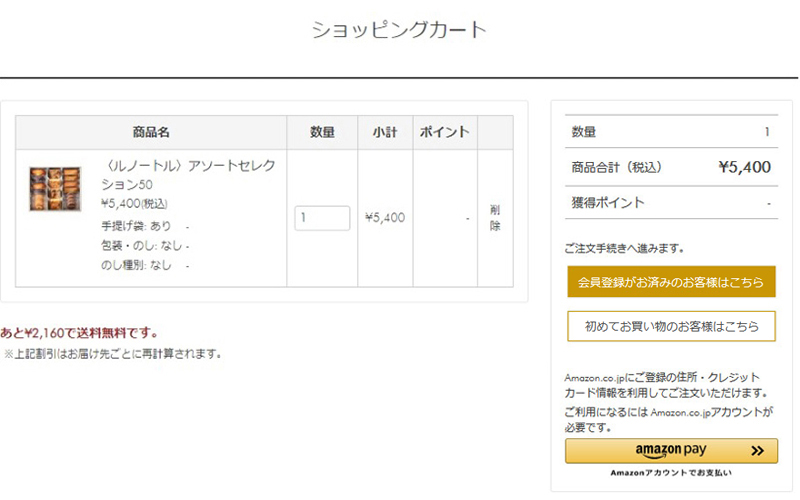Screen dimensions: 800x500
Task: Click the ¥5,400 subtotal in the cart row
Action: click(385, 218)
